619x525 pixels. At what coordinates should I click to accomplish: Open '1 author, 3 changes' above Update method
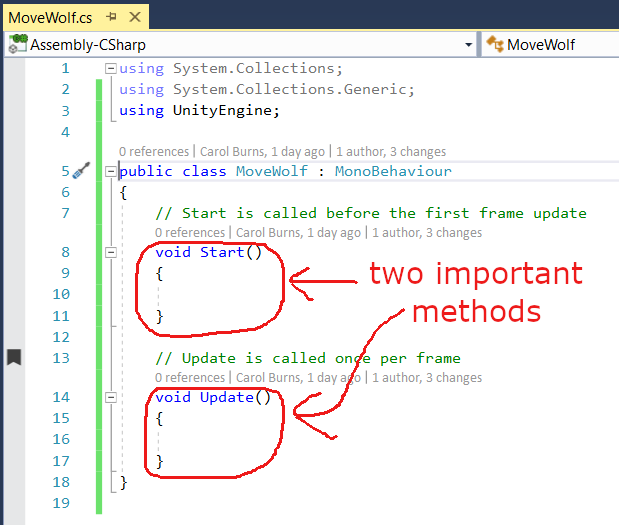click(x=427, y=377)
